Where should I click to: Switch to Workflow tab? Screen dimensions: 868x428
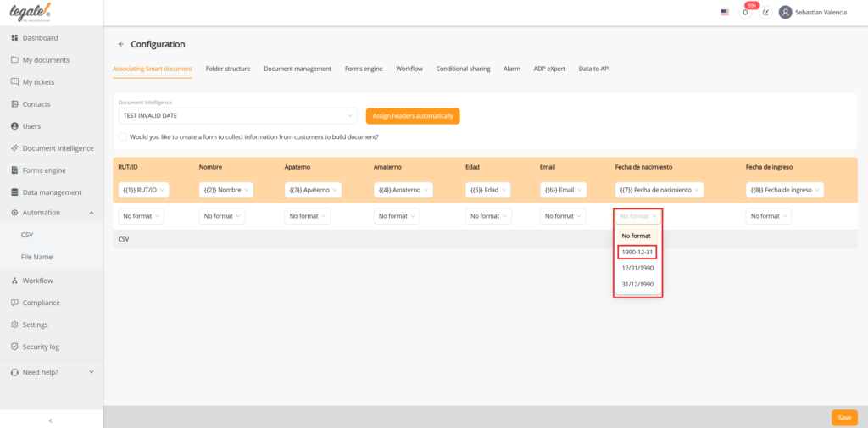[409, 69]
